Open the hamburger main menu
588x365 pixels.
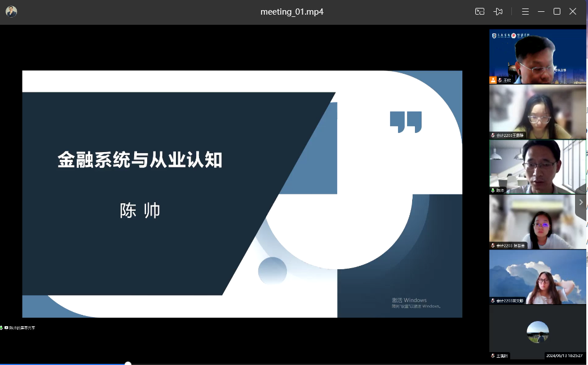point(525,11)
